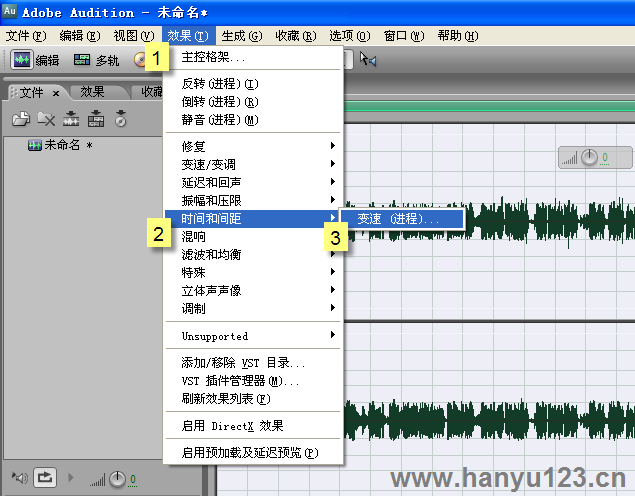The image size is (635, 496).
Task: Toggle 启用 DirectX 效果
Action: coord(254,426)
